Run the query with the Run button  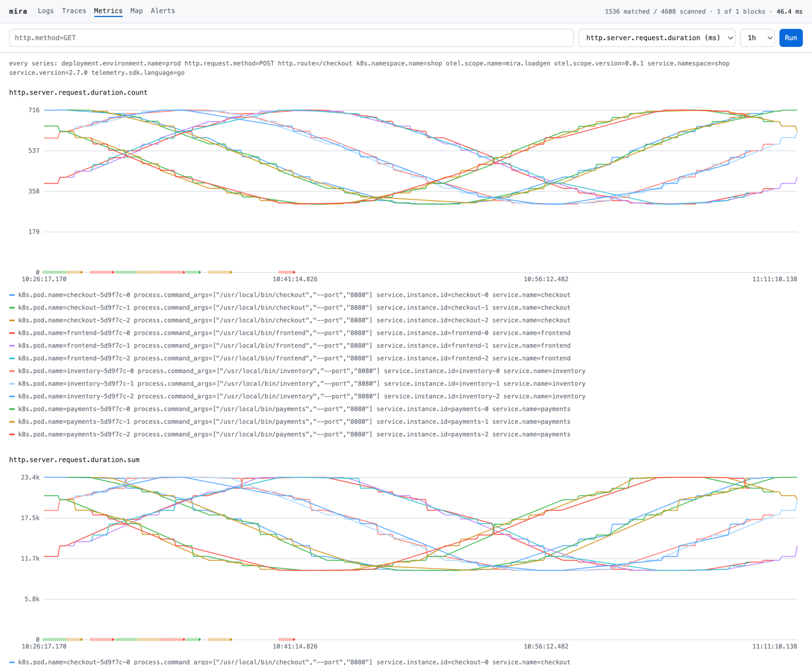tap(791, 38)
